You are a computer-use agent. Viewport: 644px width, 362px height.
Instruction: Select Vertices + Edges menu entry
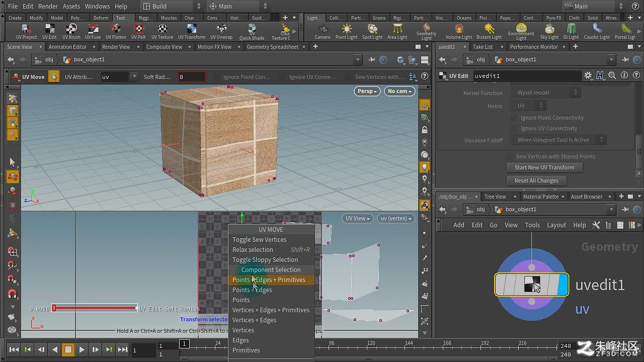click(271, 320)
